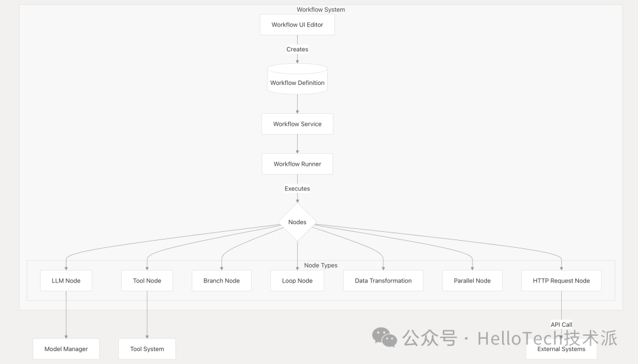Click the Parallel Node box
The image size is (638, 364).
[x=472, y=281]
